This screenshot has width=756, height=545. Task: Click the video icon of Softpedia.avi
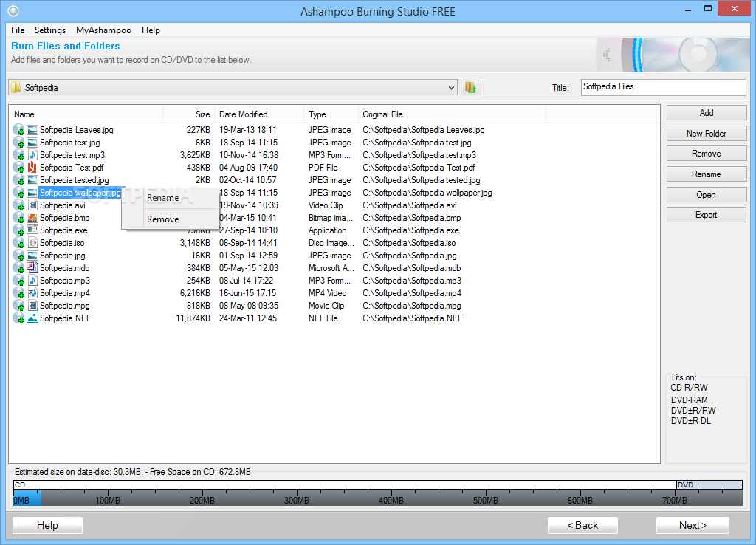32,205
